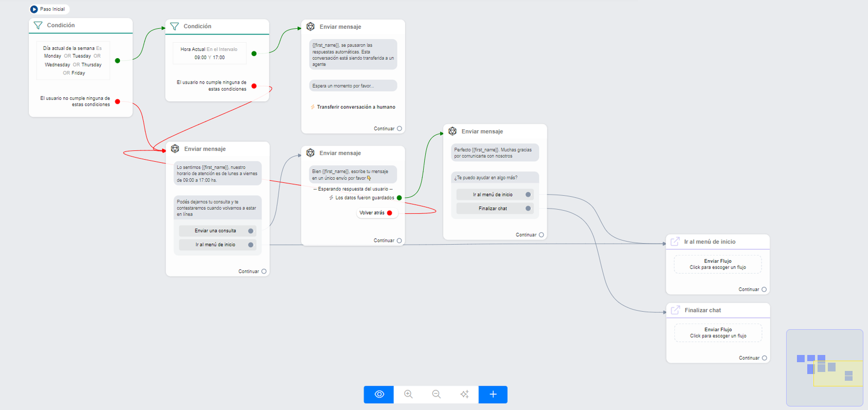Click the sparkle auto-arrange icon
The height and width of the screenshot is (410, 868).
tap(464, 394)
